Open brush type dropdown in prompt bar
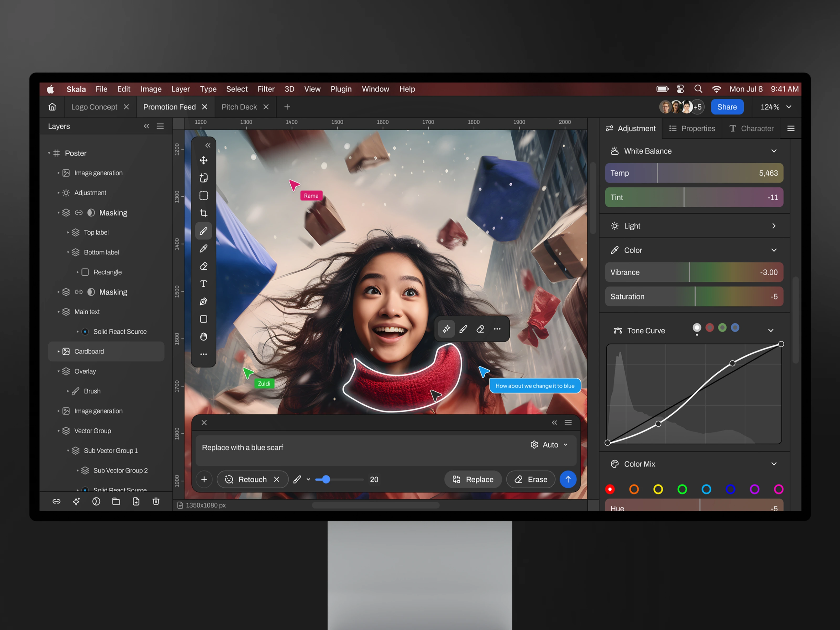This screenshot has height=630, width=840. point(308,479)
